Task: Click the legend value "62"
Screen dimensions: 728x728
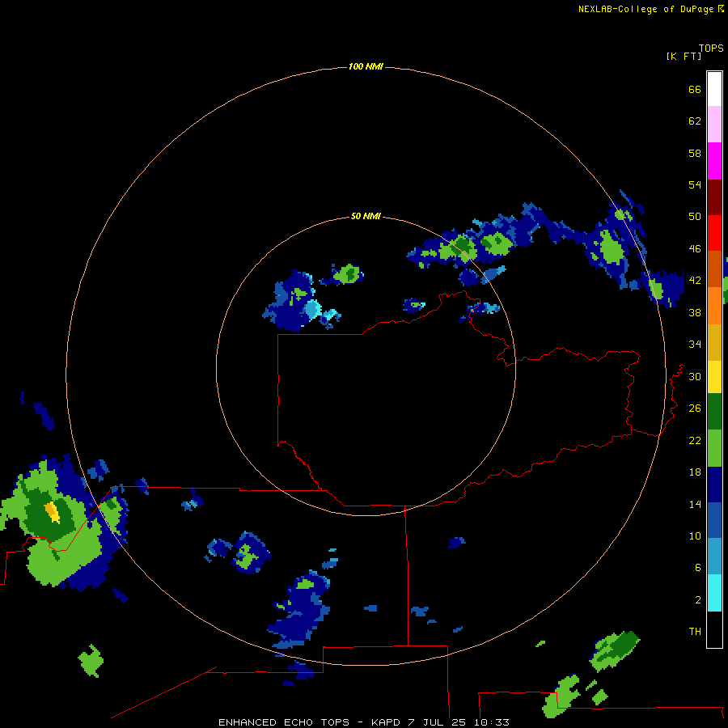Action: (x=695, y=121)
